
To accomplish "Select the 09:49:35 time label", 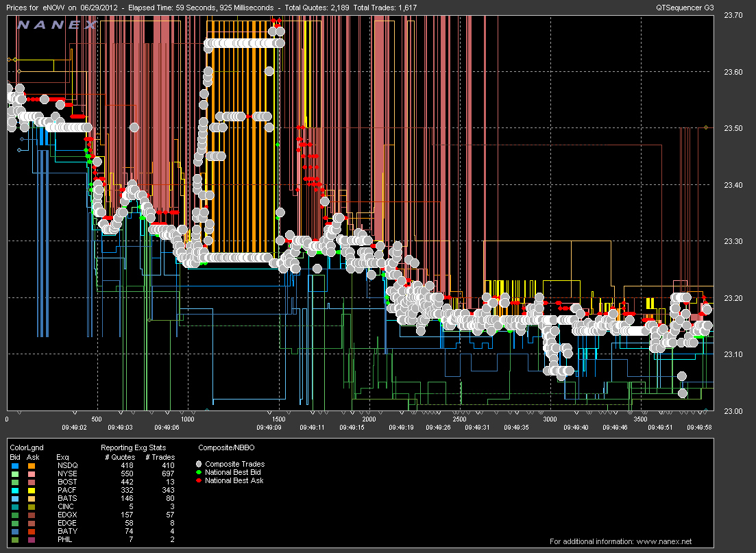I will point(516,428).
